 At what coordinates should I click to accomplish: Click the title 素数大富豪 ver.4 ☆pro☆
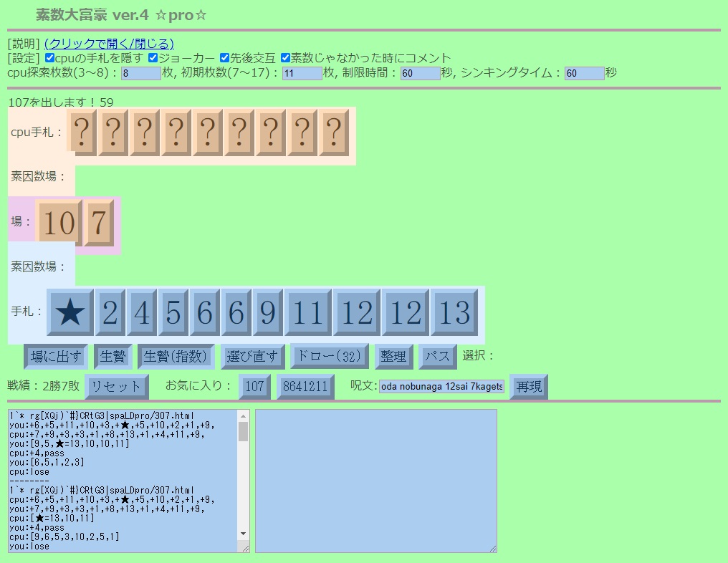(121, 15)
